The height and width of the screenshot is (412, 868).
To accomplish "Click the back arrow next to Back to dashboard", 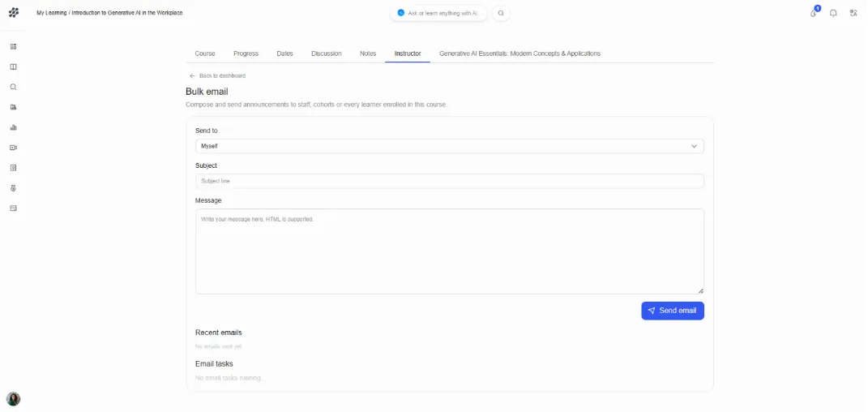I will pyautogui.click(x=192, y=75).
